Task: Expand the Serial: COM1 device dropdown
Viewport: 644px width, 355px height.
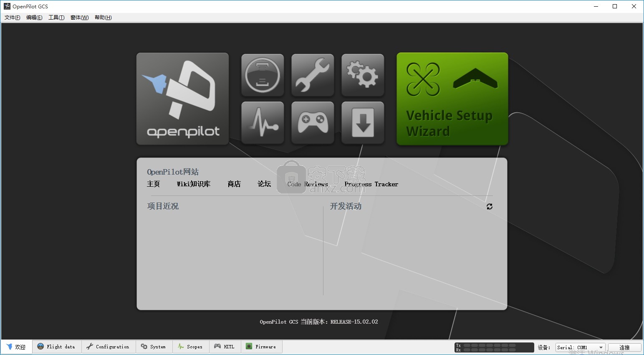Action: pyautogui.click(x=580, y=347)
